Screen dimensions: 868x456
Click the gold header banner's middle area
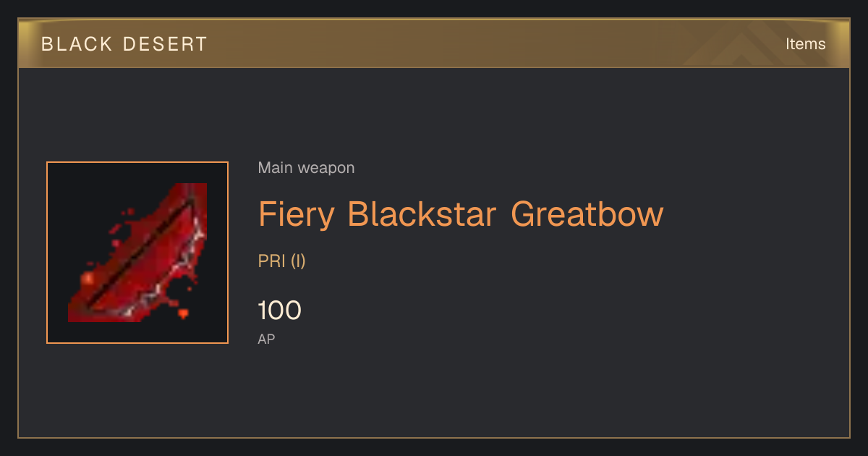[434, 43]
